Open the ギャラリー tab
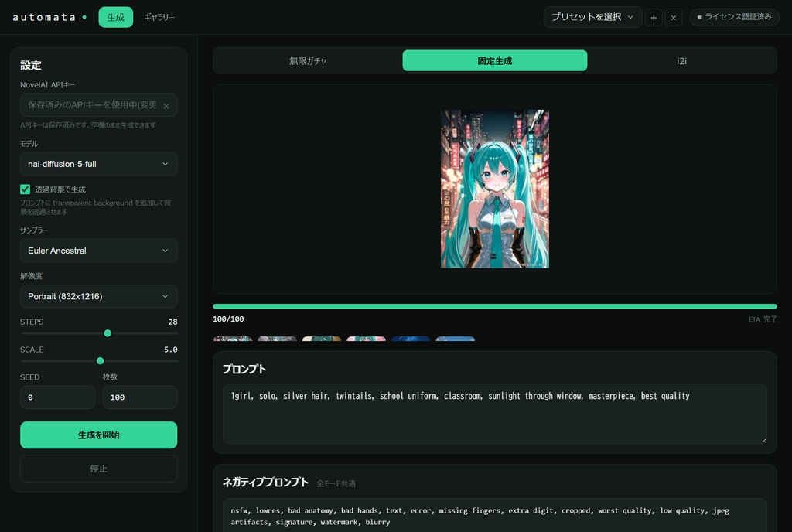Viewport: 792px width, 532px height. pos(159,17)
